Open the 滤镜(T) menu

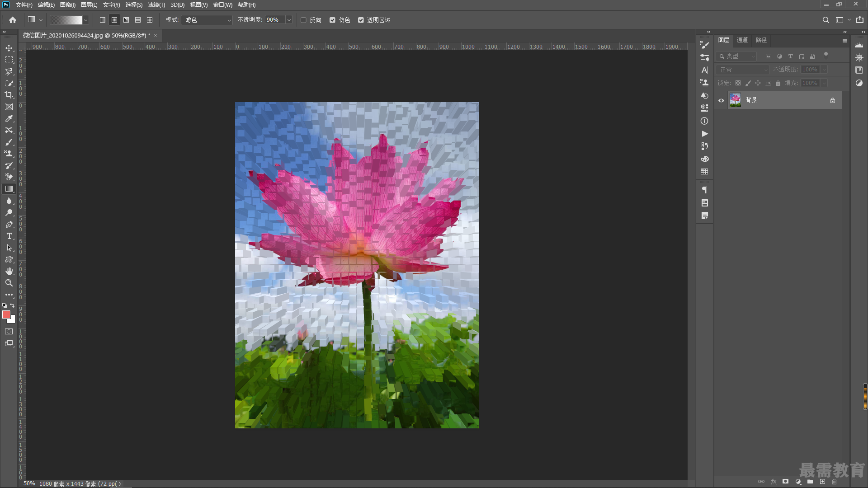[x=156, y=5]
